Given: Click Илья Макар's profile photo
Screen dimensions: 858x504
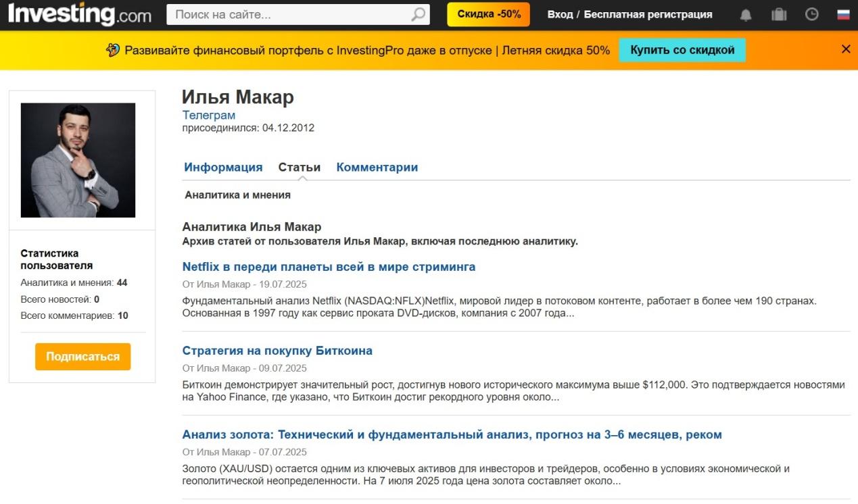Looking at the screenshot, I should tap(78, 160).
